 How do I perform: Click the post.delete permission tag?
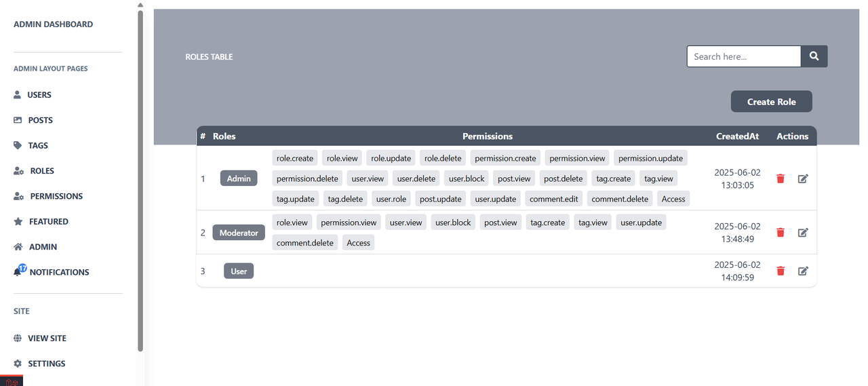564,178
